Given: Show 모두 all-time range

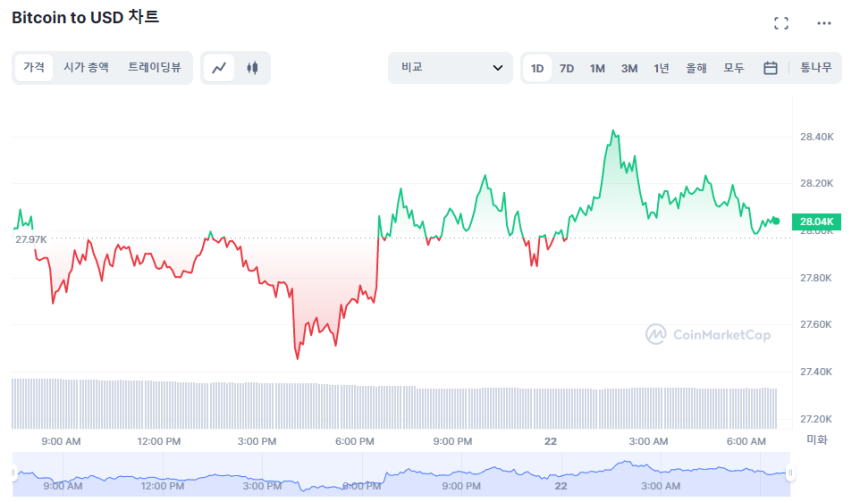Looking at the screenshot, I should tap(734, 68).
